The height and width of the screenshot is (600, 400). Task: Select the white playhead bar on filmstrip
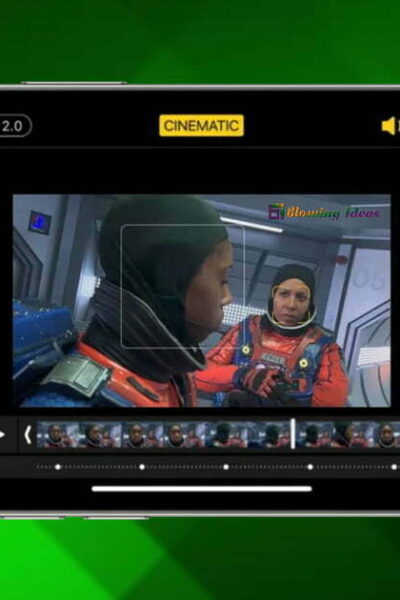(293, 434)
